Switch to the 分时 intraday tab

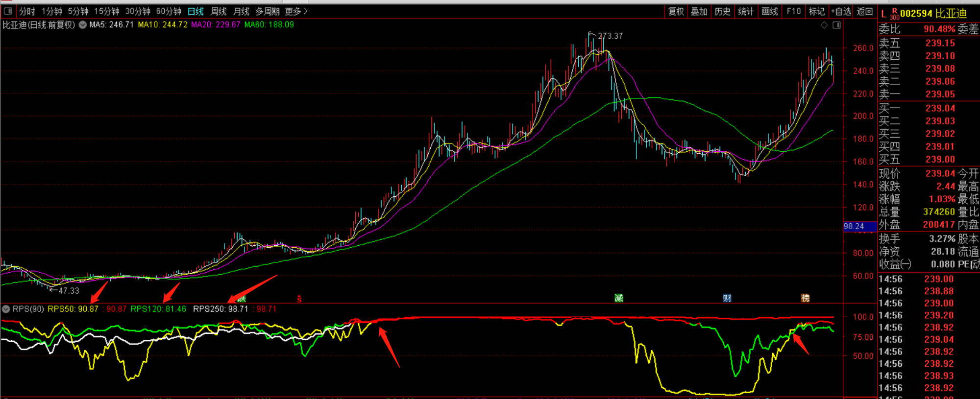coord(27,11)
